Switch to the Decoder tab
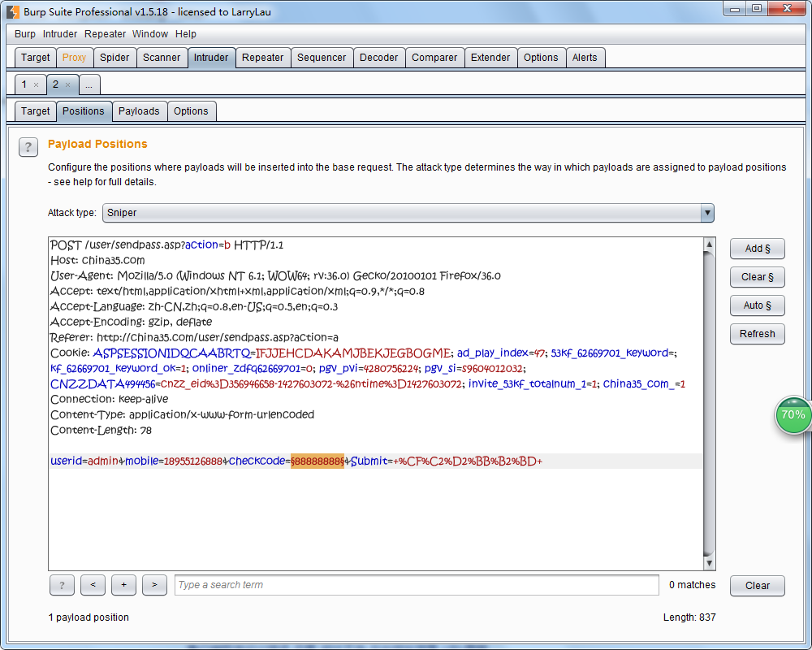The height and width of the screenshot is (650, 812). tap(379, 58)
